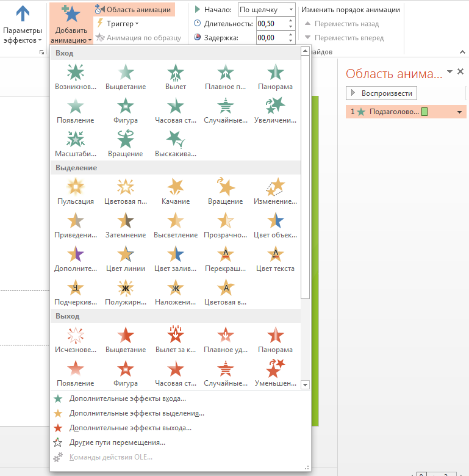Apply the Дополнительный цвет emphasis effect
469x476 pixels.
(76, 259)
